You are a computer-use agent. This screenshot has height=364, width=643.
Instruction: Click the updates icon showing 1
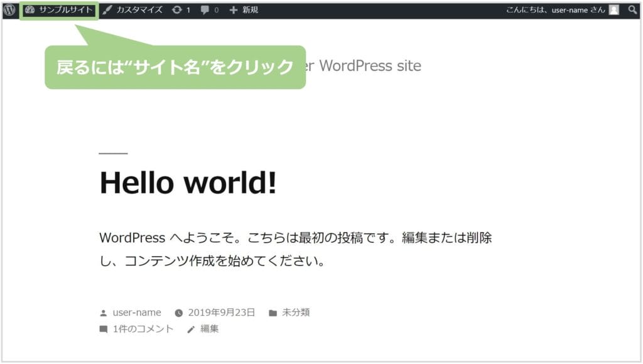pos(181,10)
